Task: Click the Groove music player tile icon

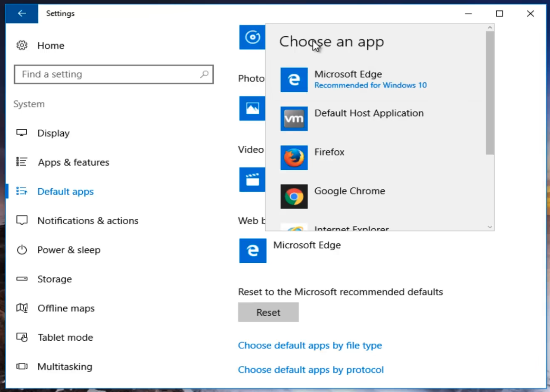Action: (252, 37)
